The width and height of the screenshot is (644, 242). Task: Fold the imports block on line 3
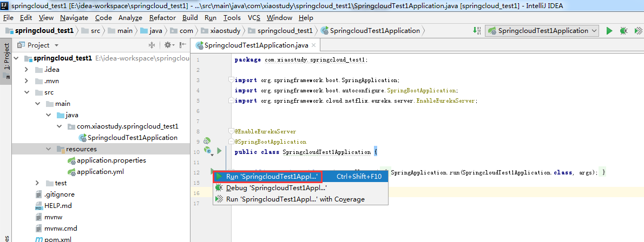pyautogui.click(x=231, y=80)
